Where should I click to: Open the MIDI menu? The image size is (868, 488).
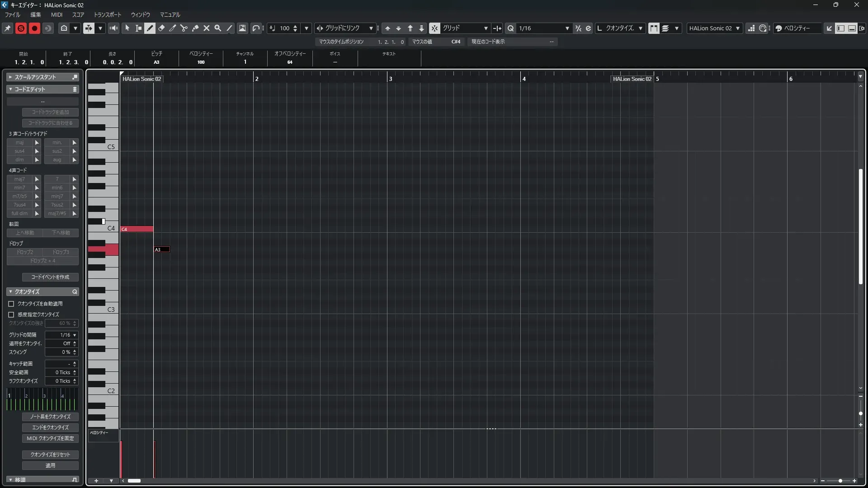[x=57, y=14]
